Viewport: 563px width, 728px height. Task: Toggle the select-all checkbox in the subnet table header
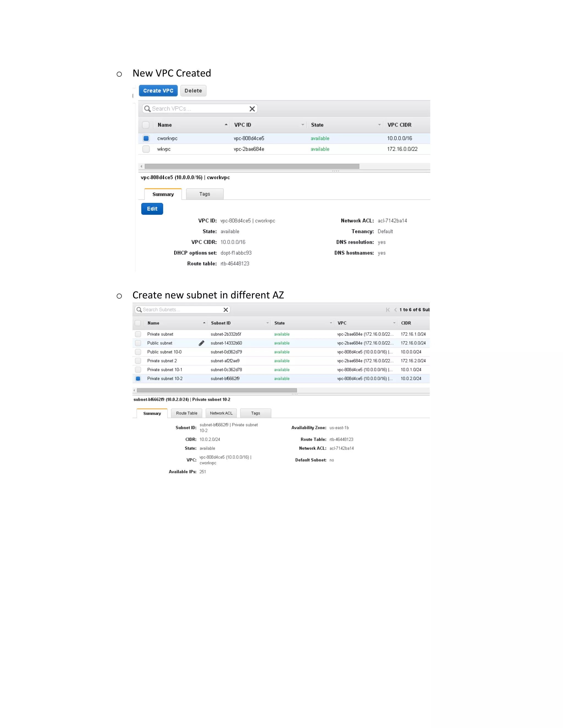[x=138, y=323]
